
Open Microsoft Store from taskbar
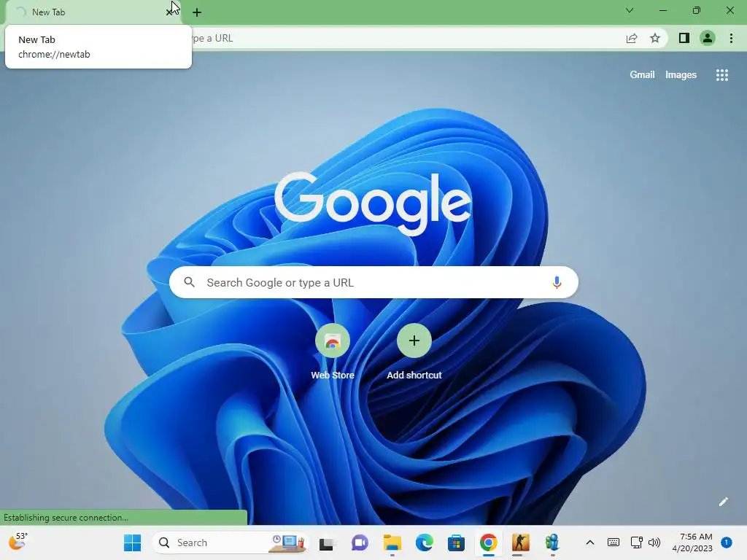point(456,542)
